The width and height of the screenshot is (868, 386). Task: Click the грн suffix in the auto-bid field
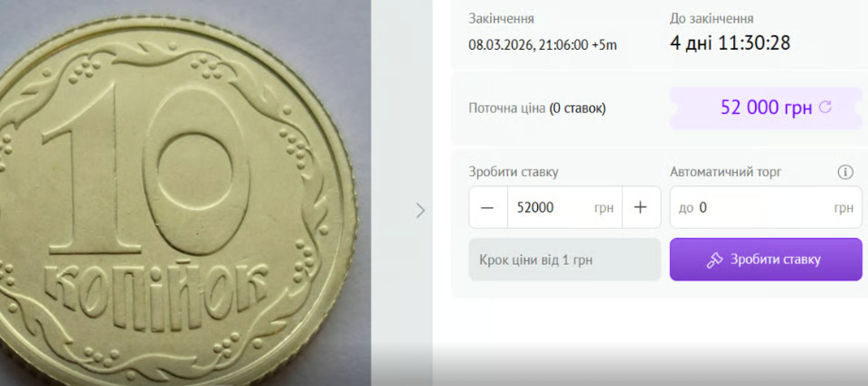click(x=844, y=208)
